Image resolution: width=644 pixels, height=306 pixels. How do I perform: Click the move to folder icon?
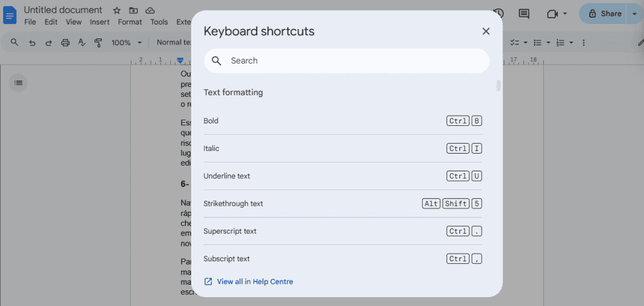(133, 11)
